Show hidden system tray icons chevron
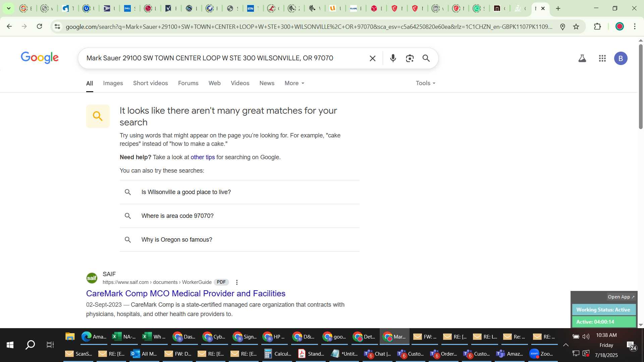Image resolution: width=644 pixels, height=362 pixels. pos(566,345)
